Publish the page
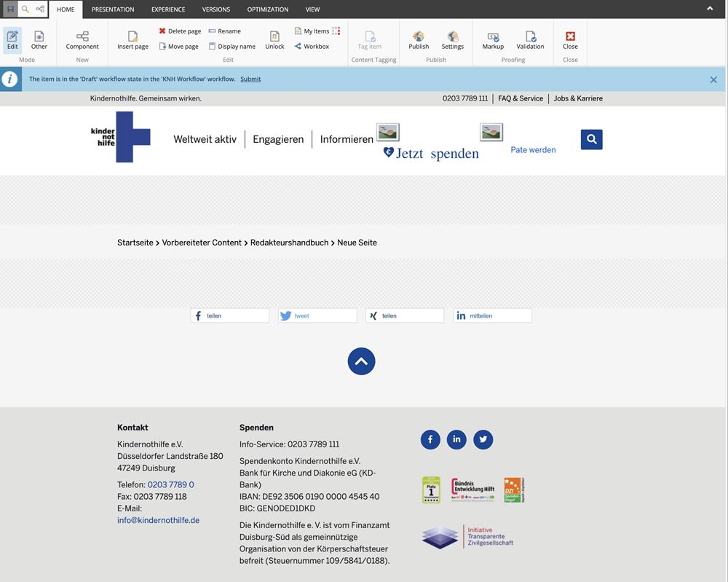The image size is (728, 582). pos(419,39)
